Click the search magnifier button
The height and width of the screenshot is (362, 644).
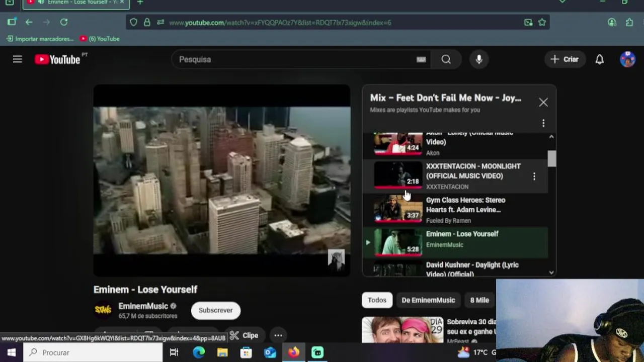[x=446, y=59]
